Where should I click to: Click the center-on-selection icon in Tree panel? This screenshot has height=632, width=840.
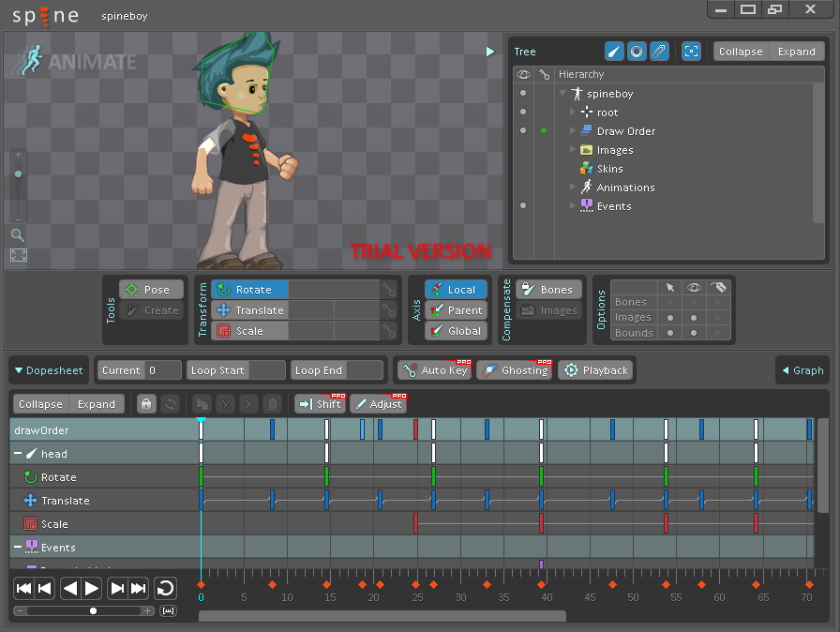tap(692, 52)
